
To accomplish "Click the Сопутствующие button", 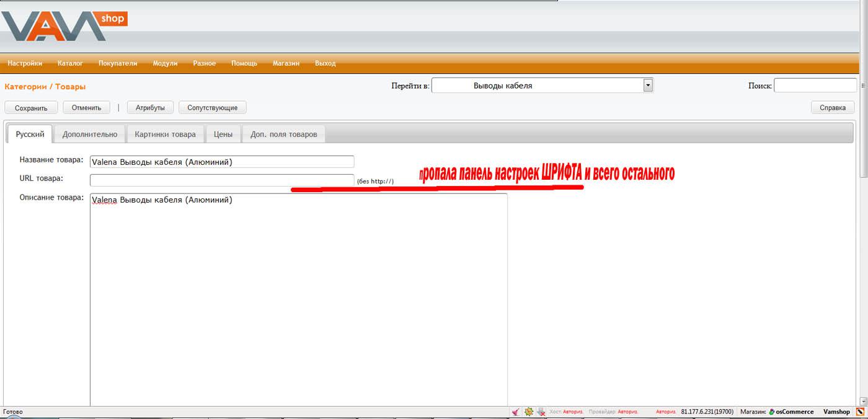I will (212, 107).
